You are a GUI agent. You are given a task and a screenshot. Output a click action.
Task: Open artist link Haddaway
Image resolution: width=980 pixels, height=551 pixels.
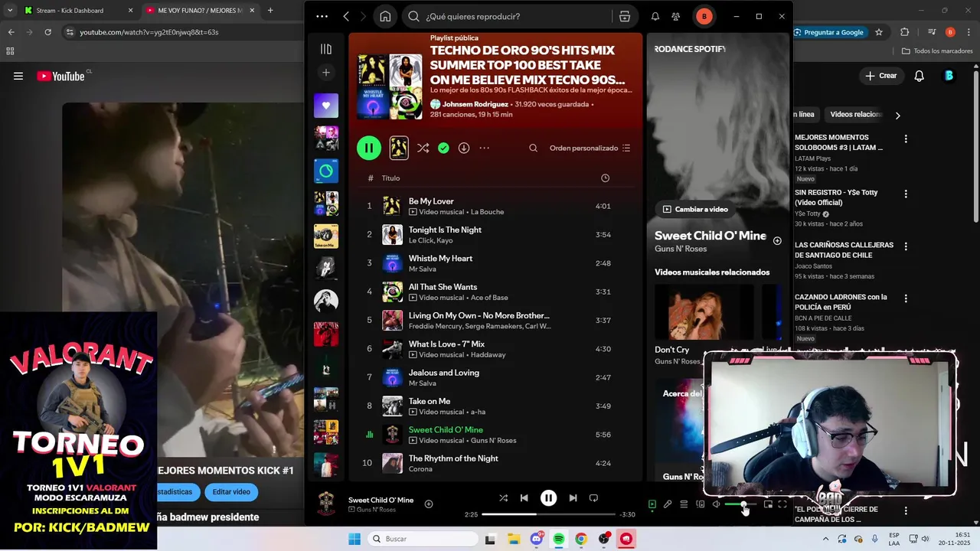point(488,355)
